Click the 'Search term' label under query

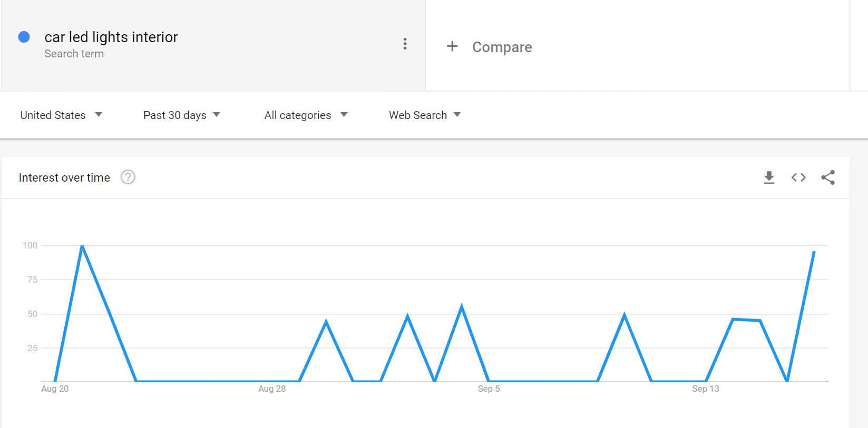point(74,54)
